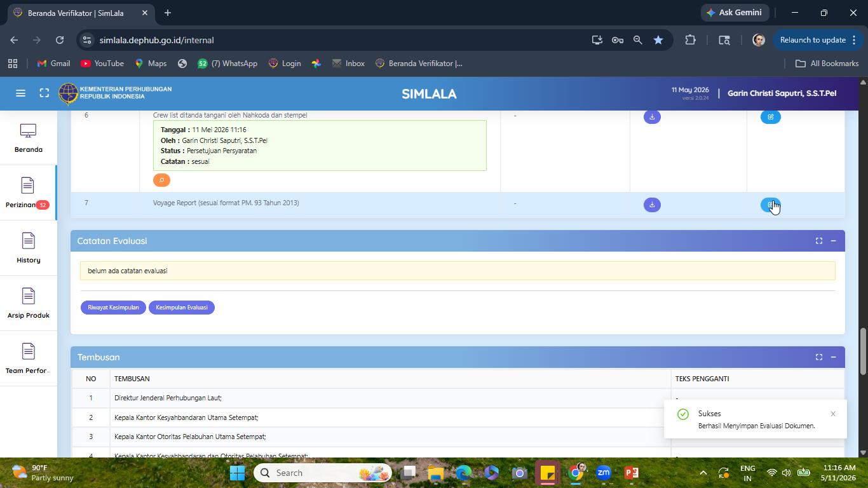This screenshot has height=488, width=868.
Task: Close the Beranda Verifikator tab
Action: tap(145, 13)
